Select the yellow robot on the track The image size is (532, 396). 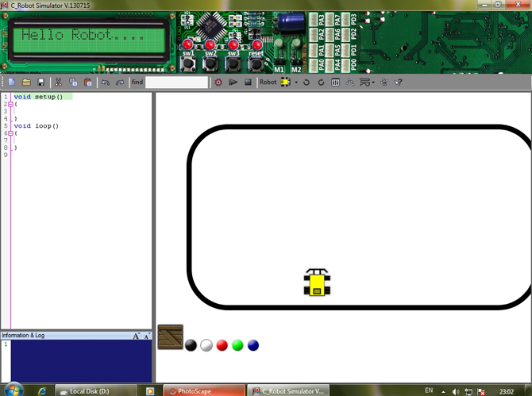[x=317, y=282]
